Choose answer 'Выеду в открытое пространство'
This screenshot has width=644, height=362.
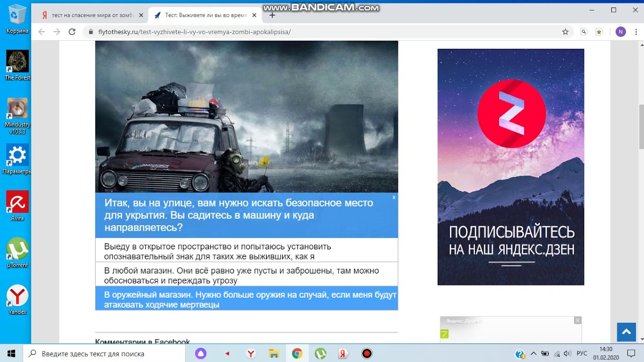click(247, 250)
